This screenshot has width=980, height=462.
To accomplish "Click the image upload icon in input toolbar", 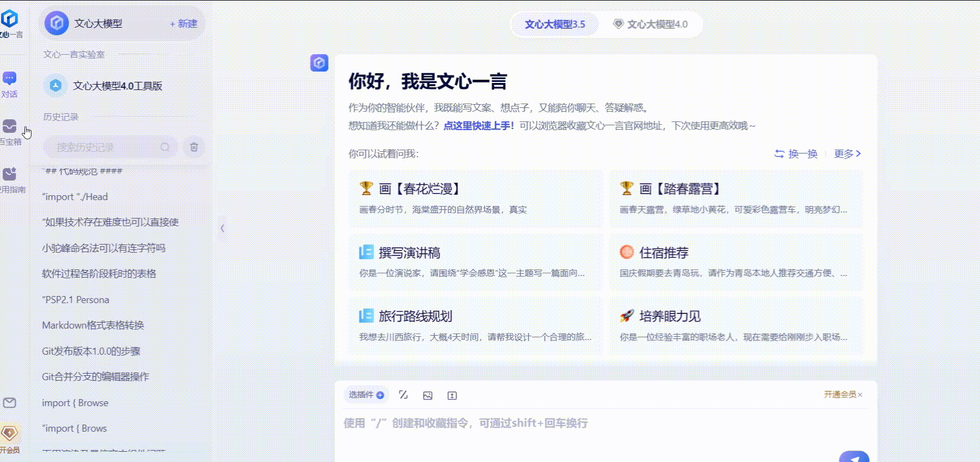I will 428,395.
